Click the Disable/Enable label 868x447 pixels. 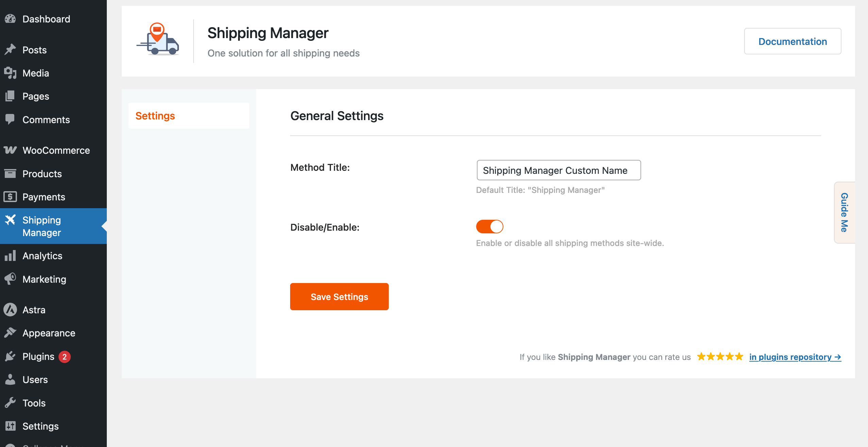tap(325, 227)
